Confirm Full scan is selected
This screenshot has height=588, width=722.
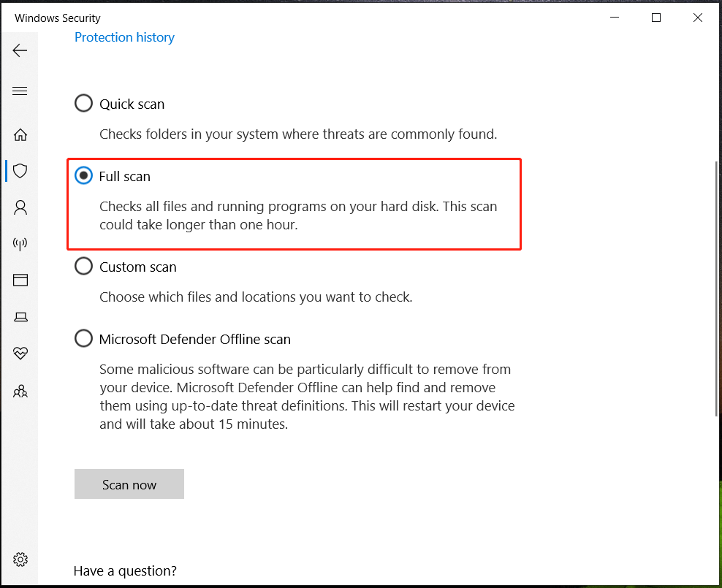(83, 175)
